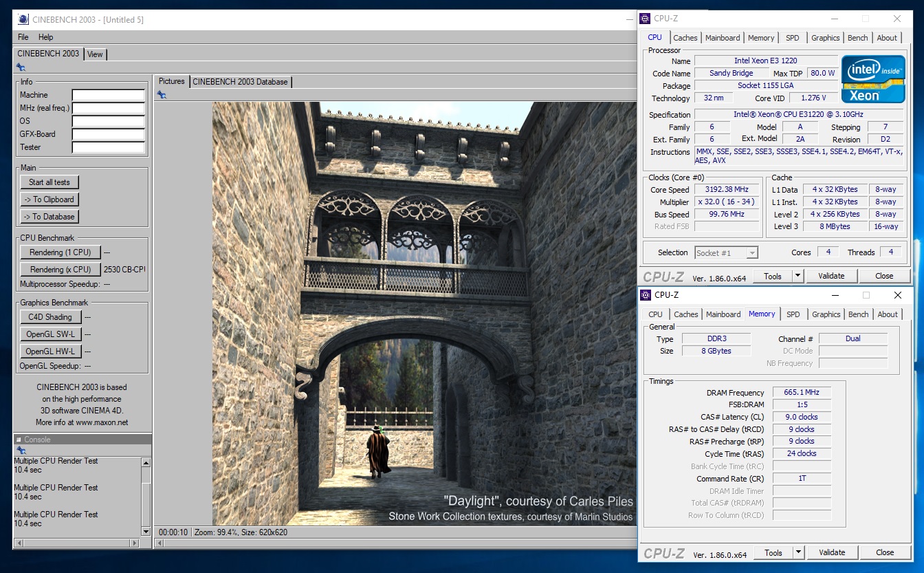Click the Intel Xeon inside logo
Image resolution: width=924 pixels, height=573 pixels.
tap(873, 80)
